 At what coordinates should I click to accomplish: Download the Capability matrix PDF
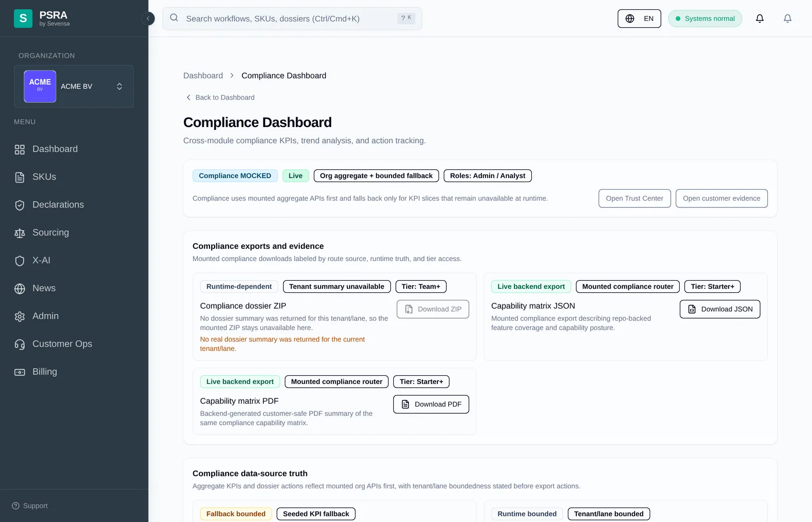431,404
